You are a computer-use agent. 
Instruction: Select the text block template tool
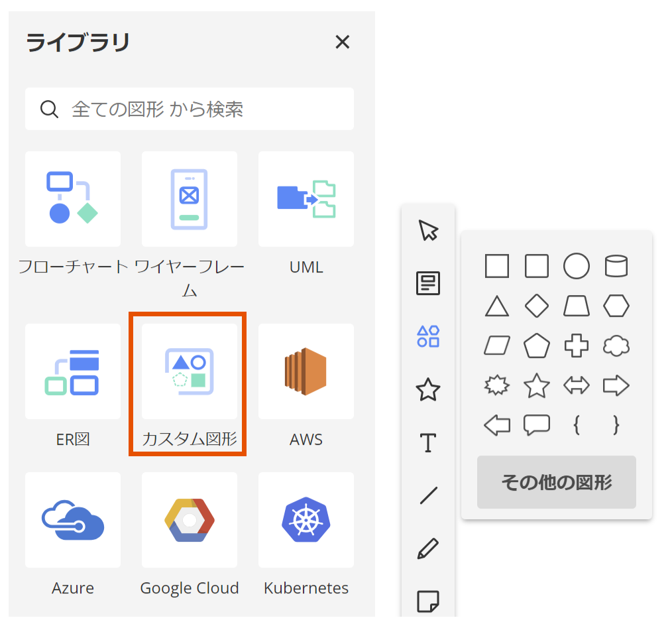coord(428,283)
